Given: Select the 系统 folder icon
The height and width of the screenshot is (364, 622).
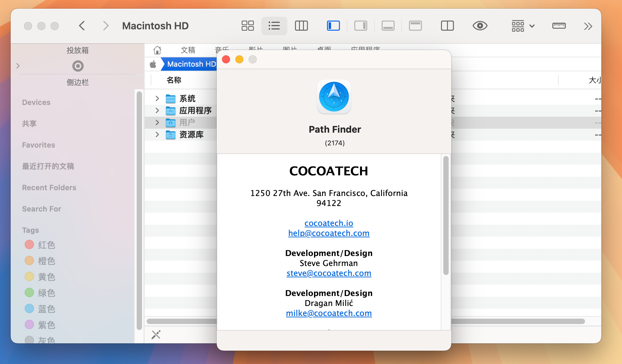Looking at the screenshot, I should (171, 99).
